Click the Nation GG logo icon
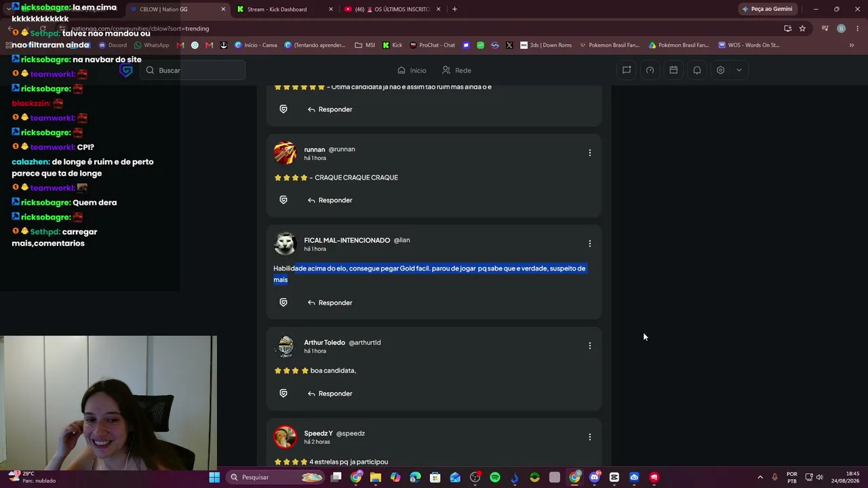Image resolution: width=868 pixels, height=488 pixels. point(126,70)
